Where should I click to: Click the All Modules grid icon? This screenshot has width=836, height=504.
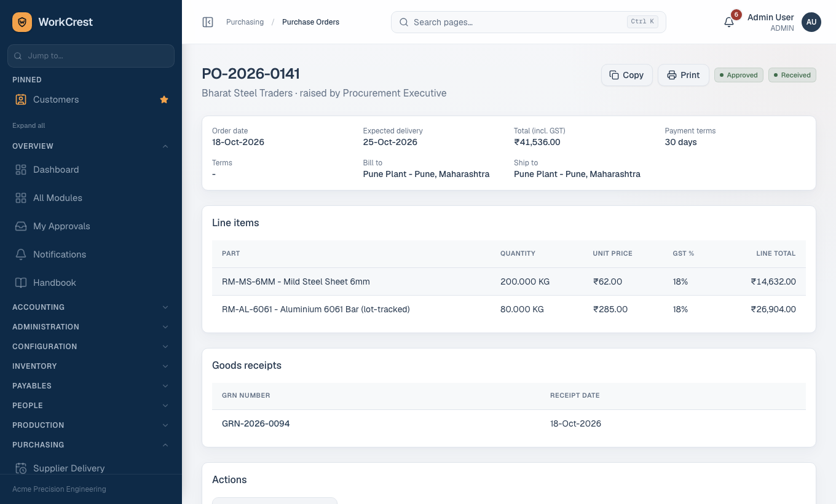(x=21, y=198)
